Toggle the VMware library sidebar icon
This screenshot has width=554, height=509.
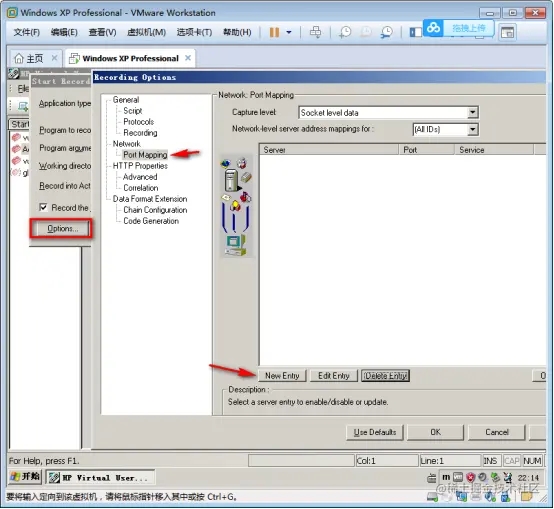(x=416, y=32)
